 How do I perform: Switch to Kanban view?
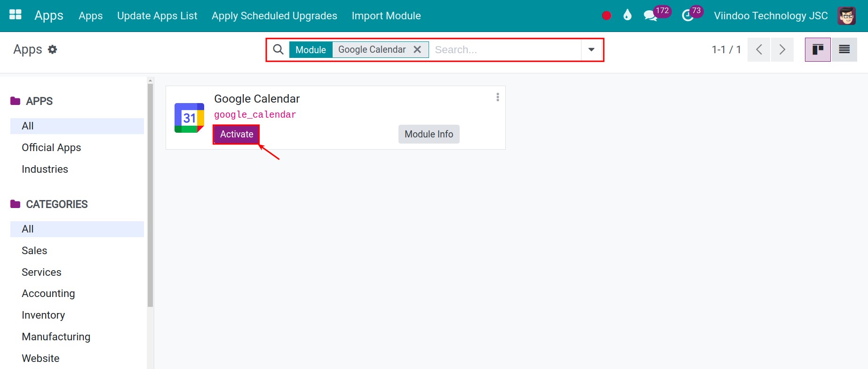pyautogui.click(x=818, y=49)
